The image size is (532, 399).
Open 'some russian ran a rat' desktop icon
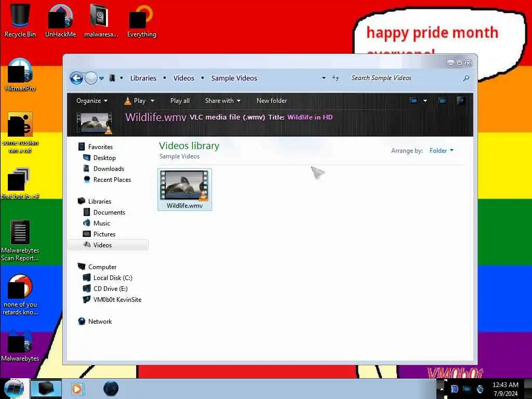click(x=20, y=132)
